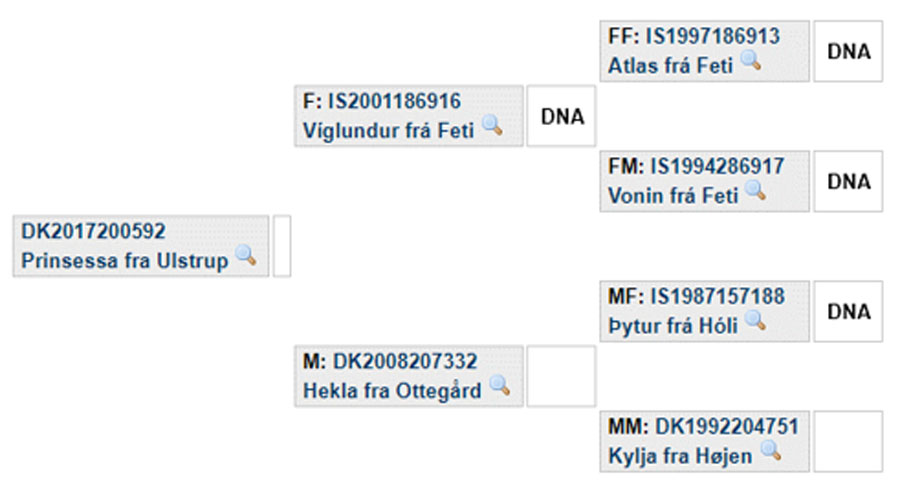Open dam ID link DK2008207332
The image size is (900, 491).
point(405,362)
